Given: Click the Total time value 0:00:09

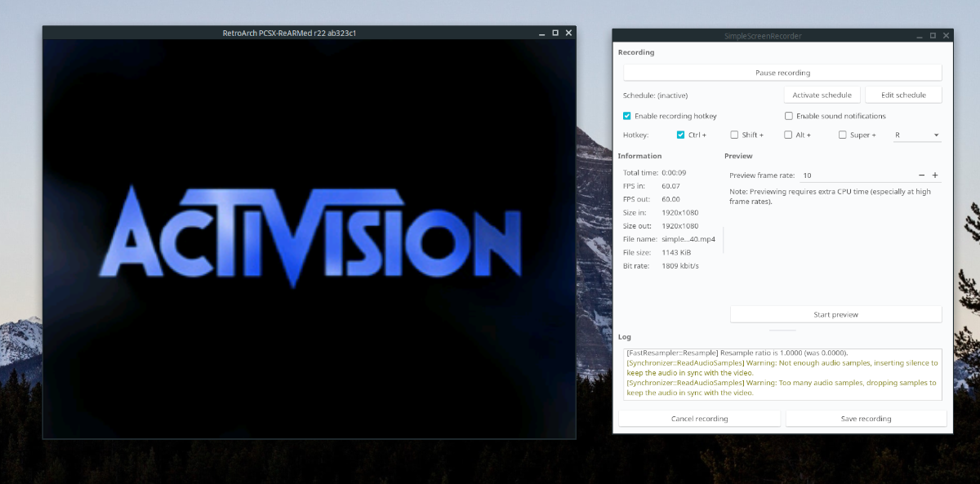Looking at the screenshot, I should point(674,173).
